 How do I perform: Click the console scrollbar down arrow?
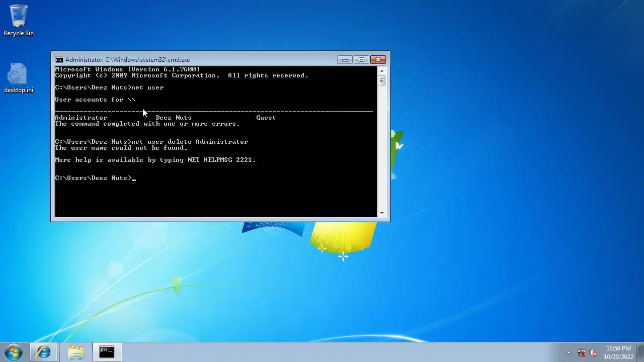(x=381, y=213)
